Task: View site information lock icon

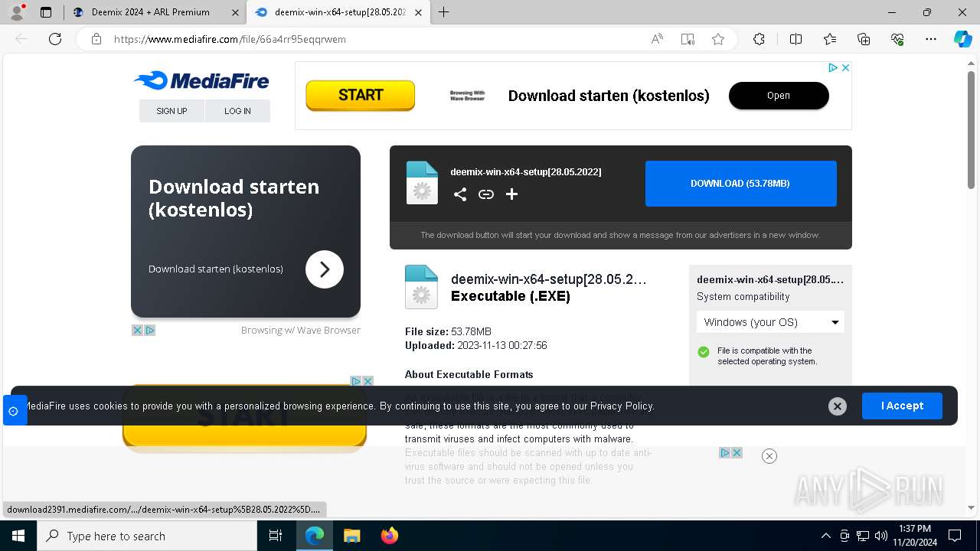Action: tap(96, 39)
